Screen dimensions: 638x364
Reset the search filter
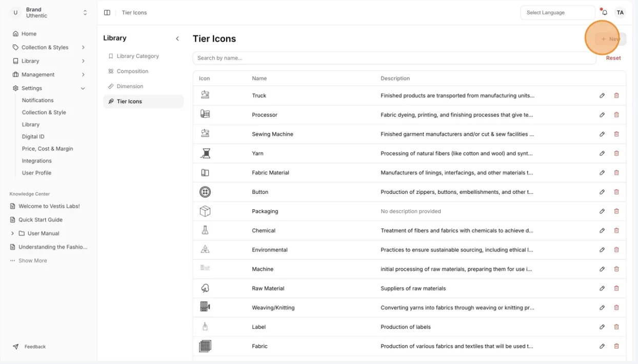point(613,58)
